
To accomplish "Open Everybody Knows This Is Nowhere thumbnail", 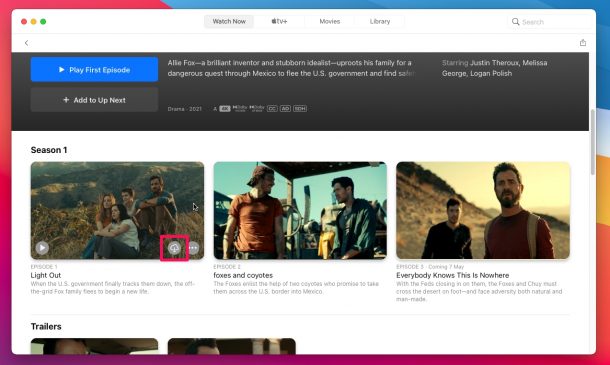I will point(483,210).
